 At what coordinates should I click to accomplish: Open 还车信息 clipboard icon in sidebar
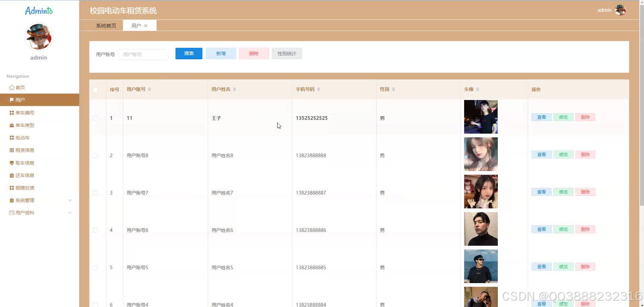pos(12,175)
